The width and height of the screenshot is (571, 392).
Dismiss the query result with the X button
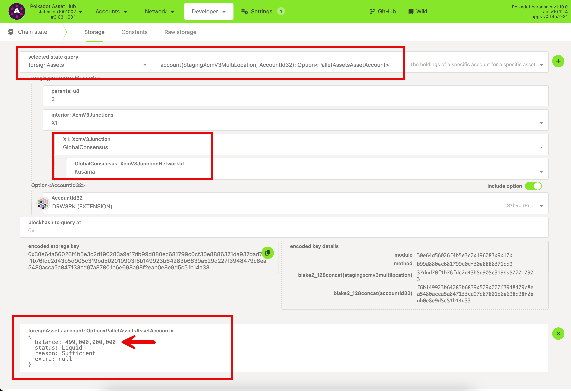[x=558, y=334]
